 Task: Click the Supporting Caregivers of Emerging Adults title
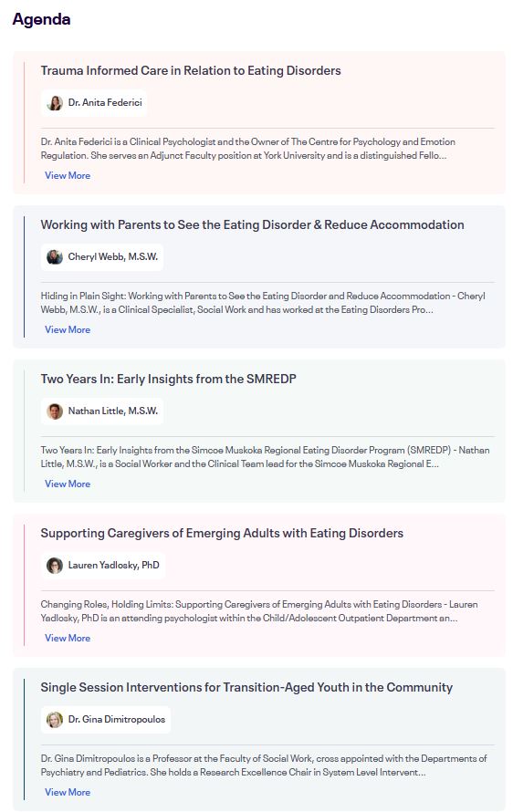click(x=222, y=534)
